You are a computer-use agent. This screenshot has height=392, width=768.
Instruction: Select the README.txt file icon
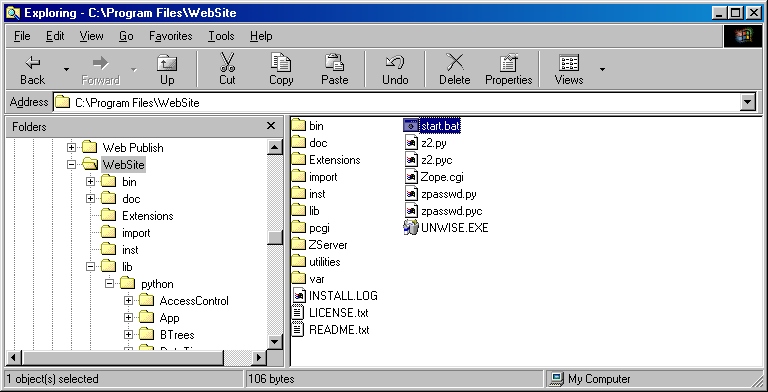298,330
